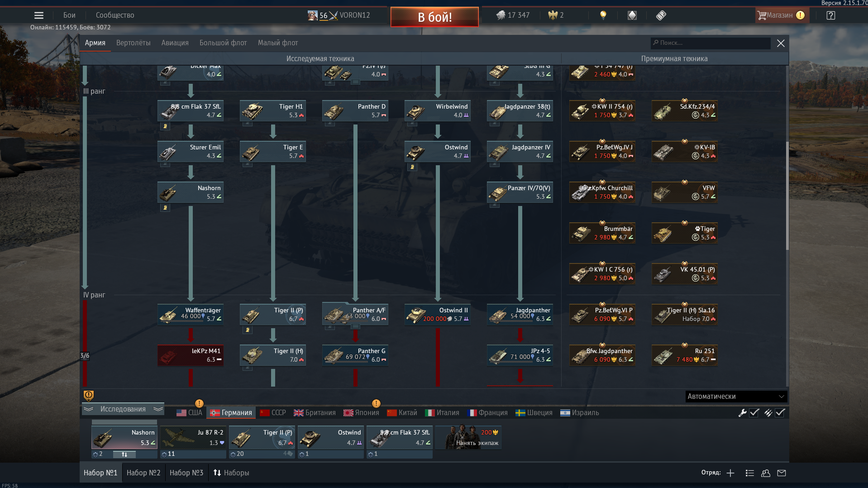Switch to the Большой флот tab
Screen dimensions: 868x488
[223, 43]
